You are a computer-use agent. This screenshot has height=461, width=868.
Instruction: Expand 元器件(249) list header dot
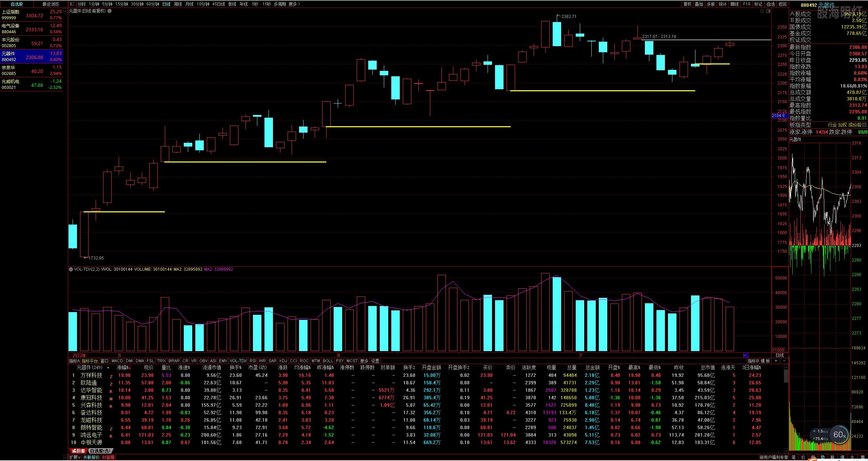click(x=108, y=368)
